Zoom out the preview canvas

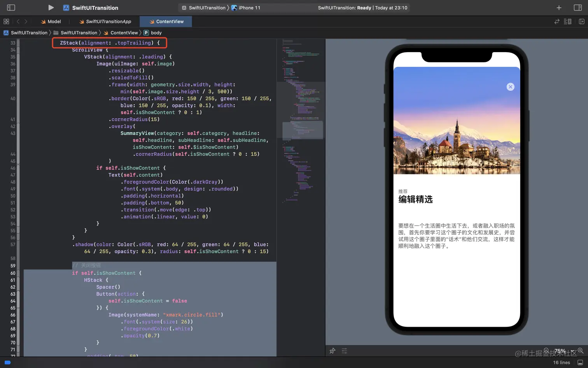coord(546,350)
